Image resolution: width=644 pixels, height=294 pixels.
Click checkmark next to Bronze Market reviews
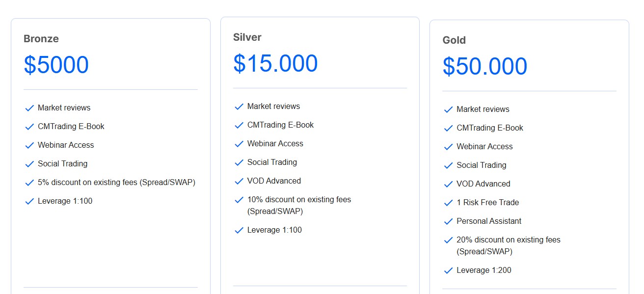(29, 108)
